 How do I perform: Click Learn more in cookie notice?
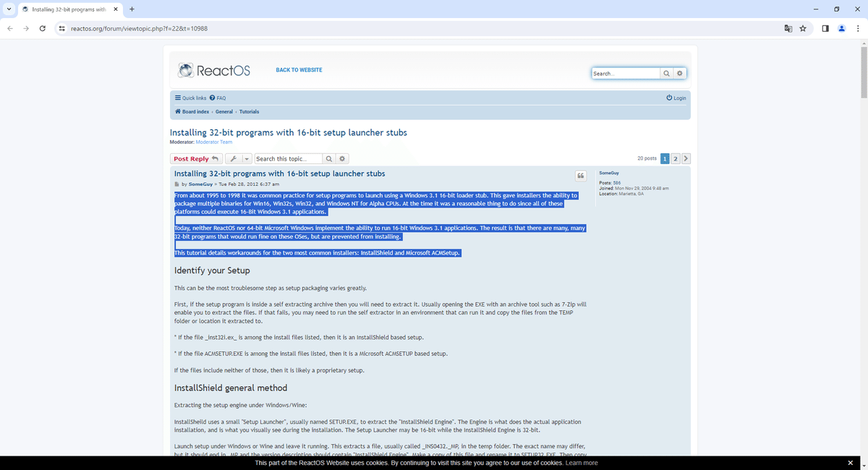(582, 463)
